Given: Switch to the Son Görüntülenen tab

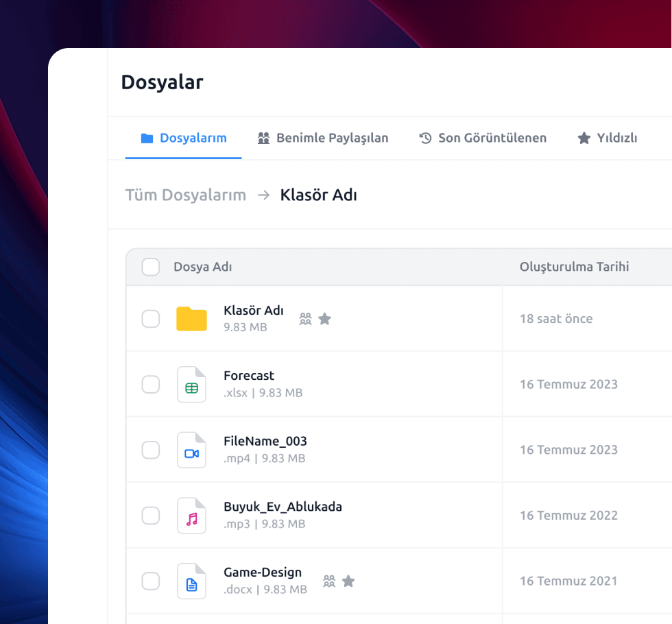Looking at the screenshot, I should point(483,138).
